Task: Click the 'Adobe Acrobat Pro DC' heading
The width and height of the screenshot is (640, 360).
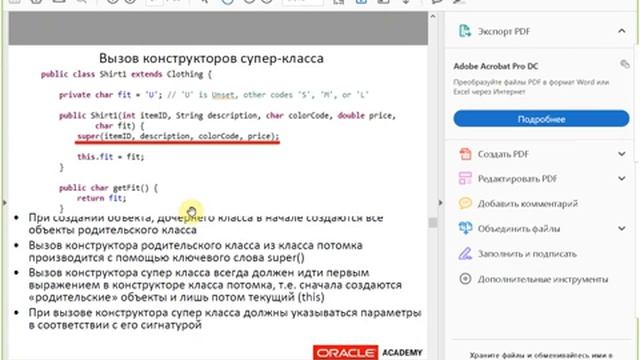Action: (x=496, y=66)
